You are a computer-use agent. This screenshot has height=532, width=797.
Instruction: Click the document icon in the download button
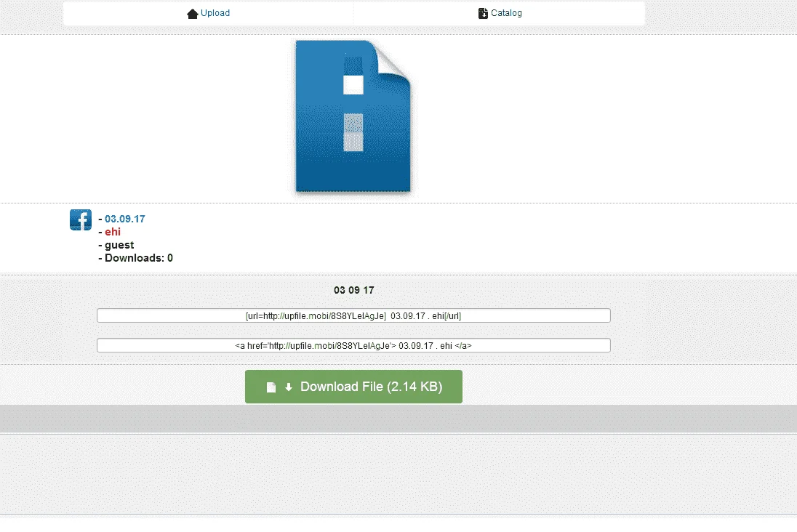click(x=271, y=387)
